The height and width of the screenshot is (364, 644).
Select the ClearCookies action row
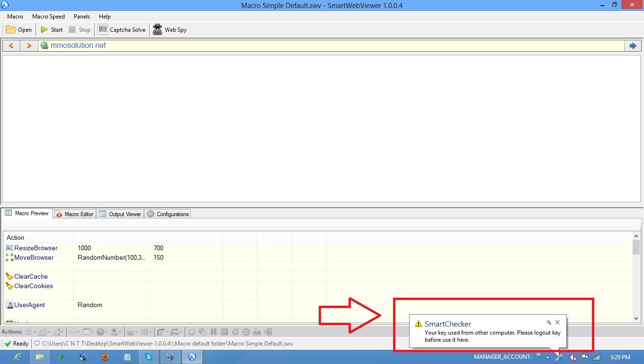(x=318, y=286)
